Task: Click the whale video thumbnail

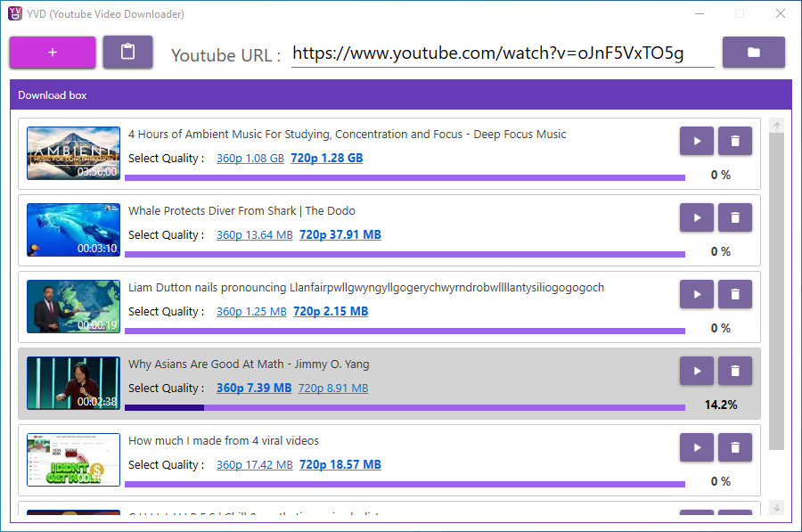Action: pos(74,230)
